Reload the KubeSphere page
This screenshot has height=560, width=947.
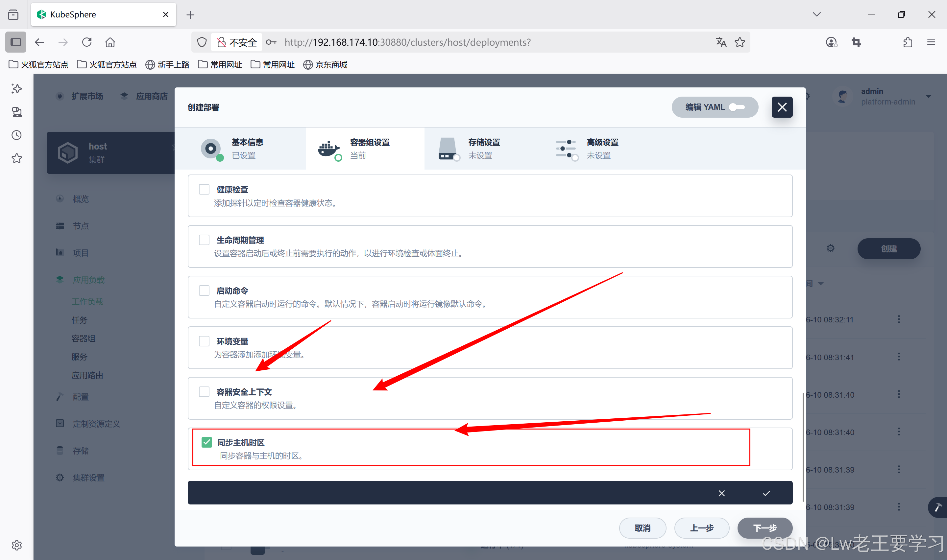tap(87, 42)
